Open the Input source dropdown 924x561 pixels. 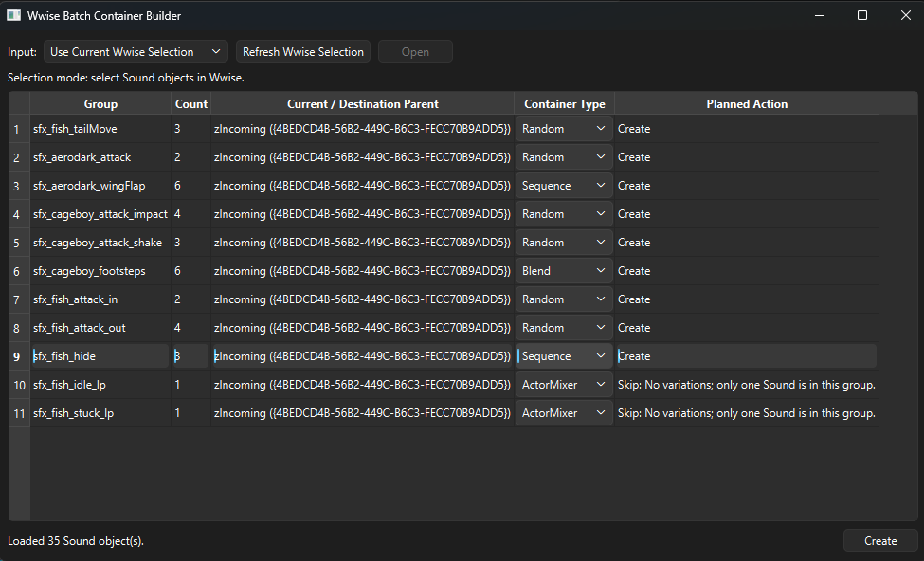136,52
